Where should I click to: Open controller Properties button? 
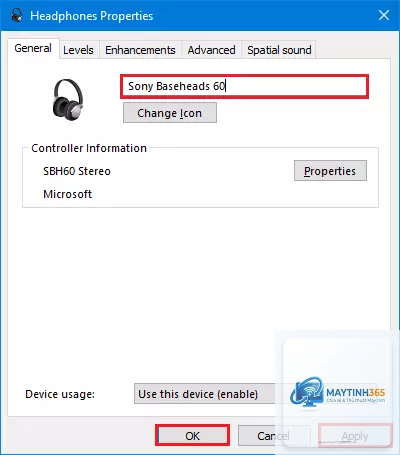coord(330,171)
